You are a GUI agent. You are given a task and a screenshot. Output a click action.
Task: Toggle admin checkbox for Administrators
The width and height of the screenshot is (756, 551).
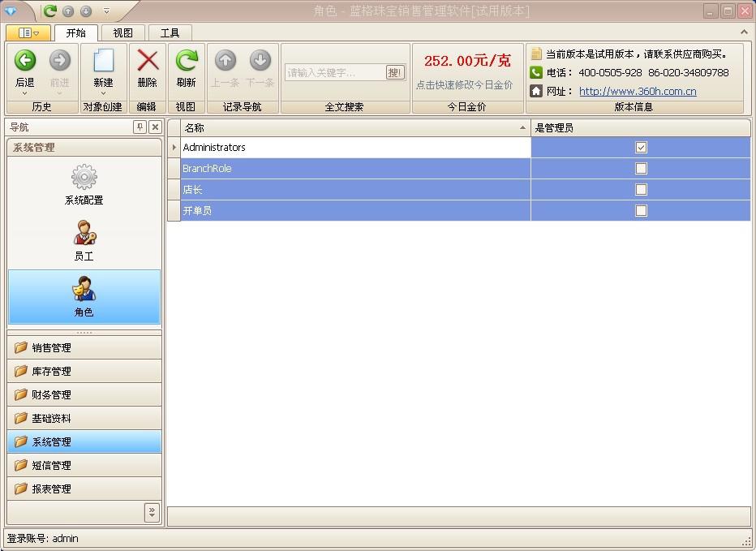[641, 147]
